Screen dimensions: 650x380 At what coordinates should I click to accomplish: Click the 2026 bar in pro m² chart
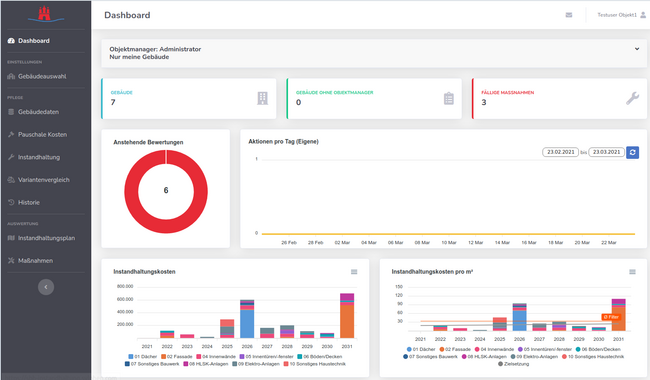(519, 317)
